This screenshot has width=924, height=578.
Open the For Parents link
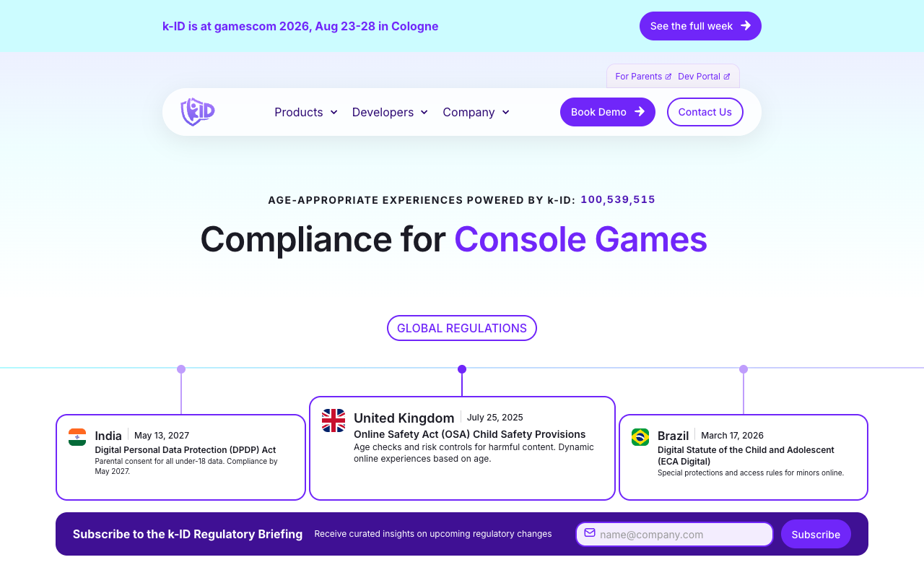(643, 77)
